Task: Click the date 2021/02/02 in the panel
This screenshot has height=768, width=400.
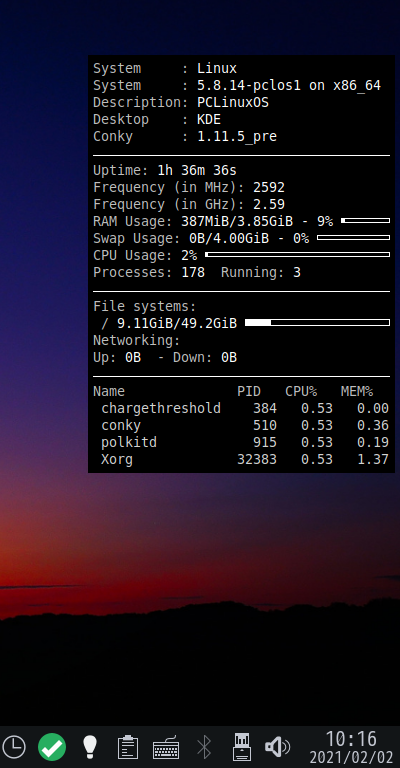Action: pos(351,758)
